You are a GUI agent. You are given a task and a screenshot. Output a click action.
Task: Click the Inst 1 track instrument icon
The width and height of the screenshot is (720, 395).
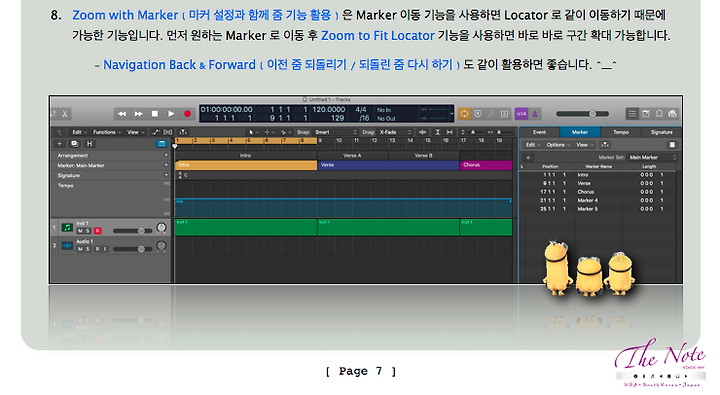click(68, 227)
